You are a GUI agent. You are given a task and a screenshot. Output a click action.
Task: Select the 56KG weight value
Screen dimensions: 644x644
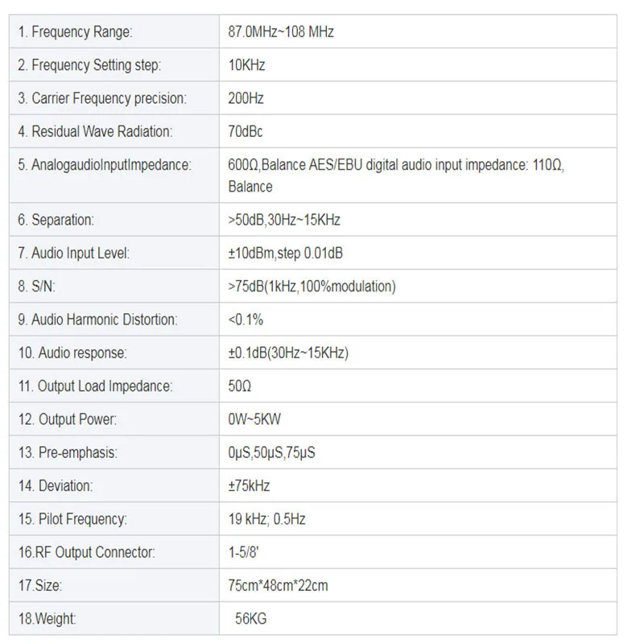click(x=250, y=619)
